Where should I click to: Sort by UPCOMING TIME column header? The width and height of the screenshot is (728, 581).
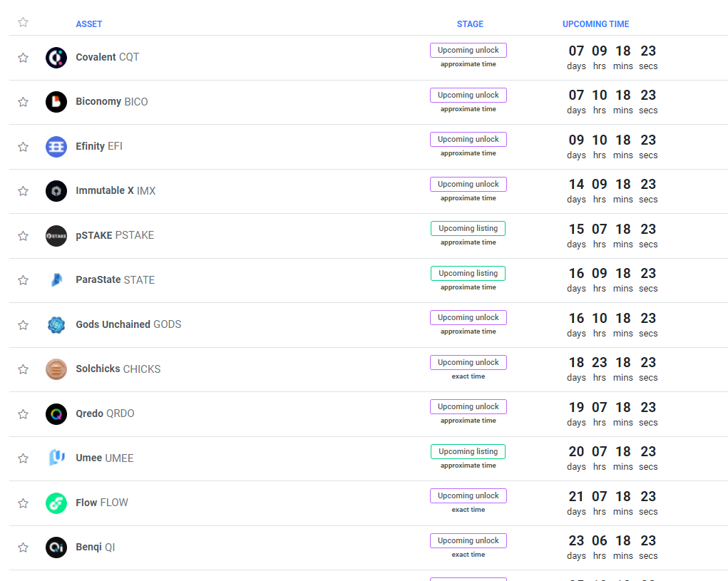click(595, 24)
